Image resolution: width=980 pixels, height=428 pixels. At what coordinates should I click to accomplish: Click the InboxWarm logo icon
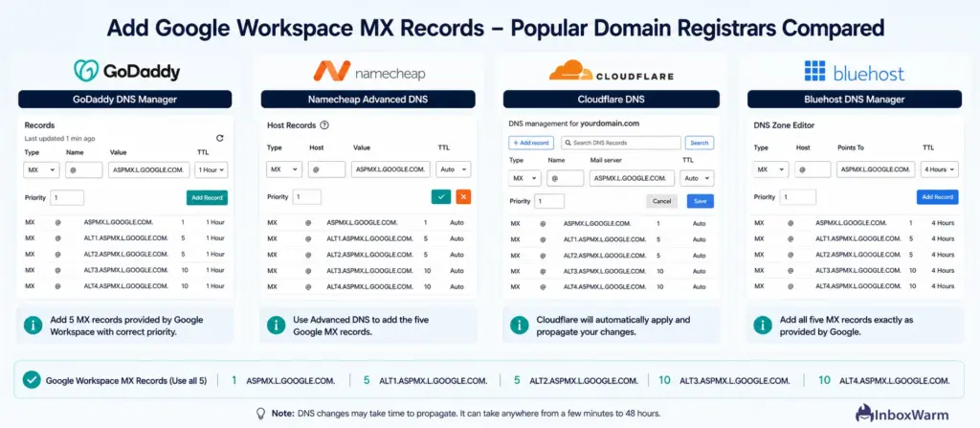click(863, 414)
